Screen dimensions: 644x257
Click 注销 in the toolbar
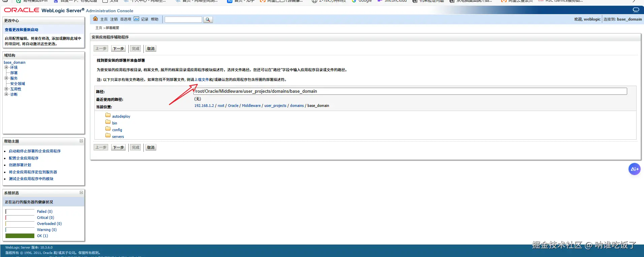click(114, 19)
